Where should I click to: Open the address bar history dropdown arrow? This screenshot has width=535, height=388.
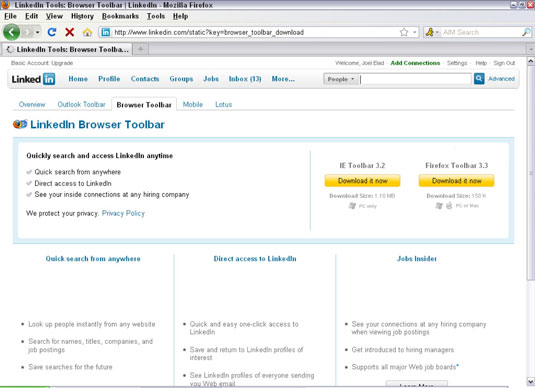point(415,32)
